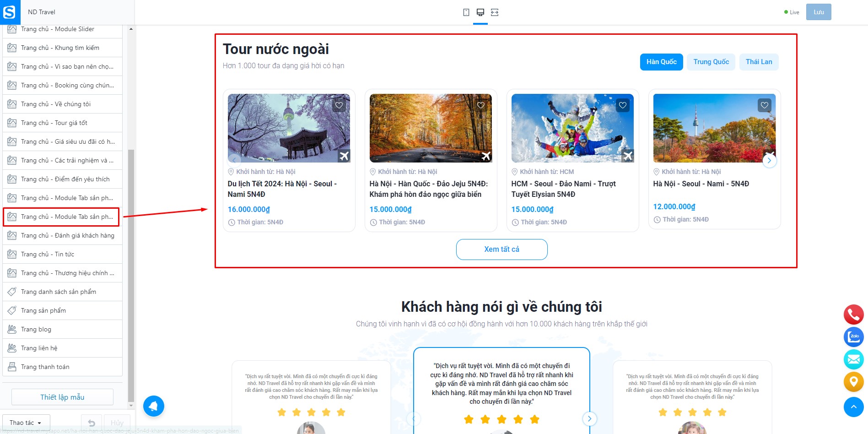
Task: Open Du lịch Tết 2024 tour image
Action: pos(289,128)
